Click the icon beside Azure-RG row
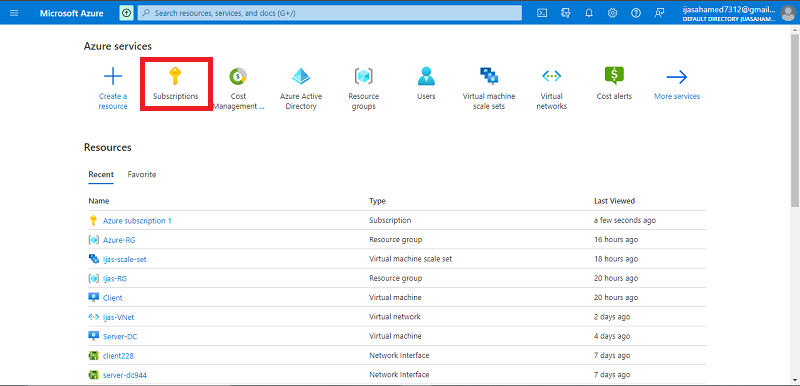The image size is (800, 386). [x=93, y=240]
